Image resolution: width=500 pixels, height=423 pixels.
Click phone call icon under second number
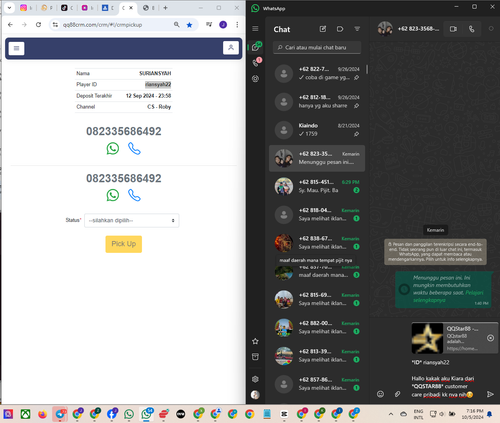pos(134,195)
